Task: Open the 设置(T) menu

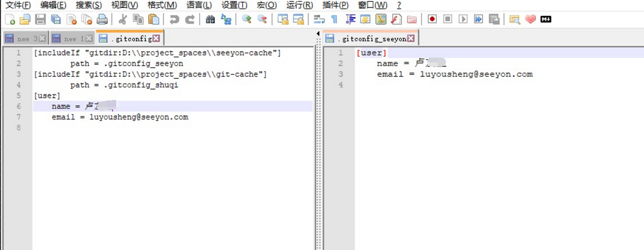Action: click(234, 5)
